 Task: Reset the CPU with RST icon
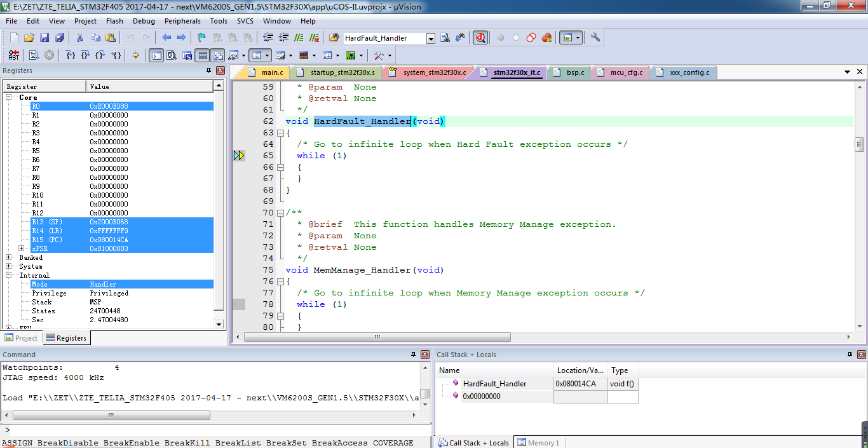tap(14, 55)
